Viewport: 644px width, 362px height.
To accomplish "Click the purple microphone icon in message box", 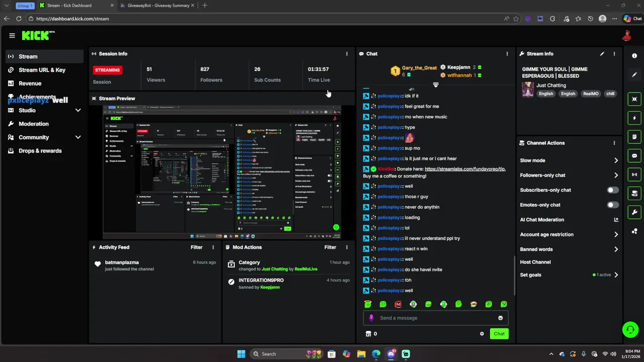I will click(x=371, y=318).
